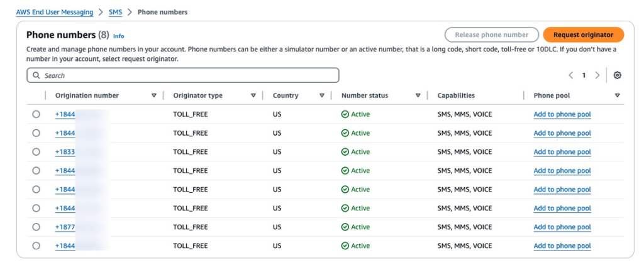Click the Number status header label
The width and height of the screenshot is (644, 265).
365,95
